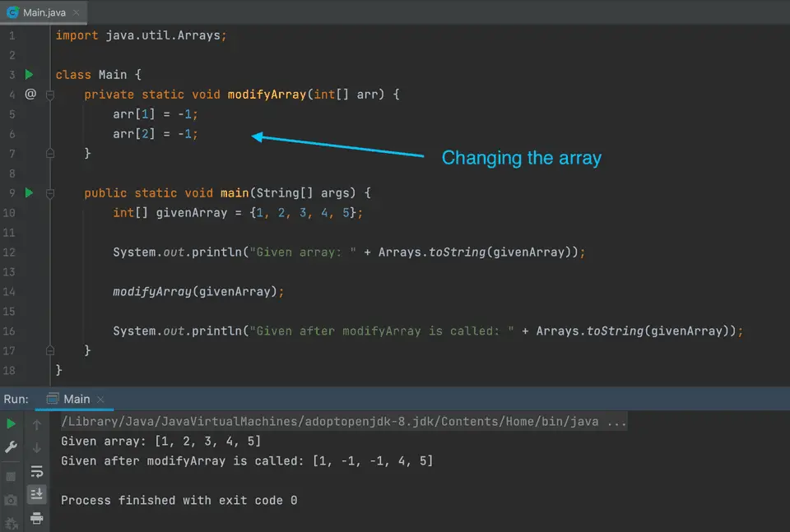Click the run gutter icon beside main method
This screenshot has width=790, height=532.
click(x=30, y=192)
